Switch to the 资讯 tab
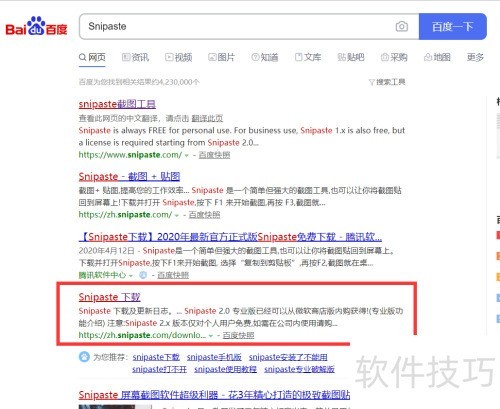Viewport: 500px width, 409px height. coord(135,57)
